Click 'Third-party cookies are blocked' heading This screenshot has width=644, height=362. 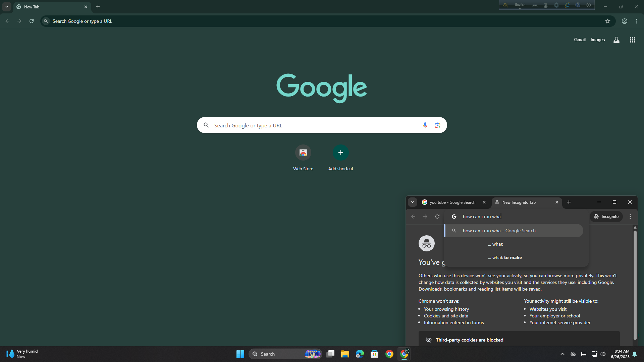[x=469, y=340]
